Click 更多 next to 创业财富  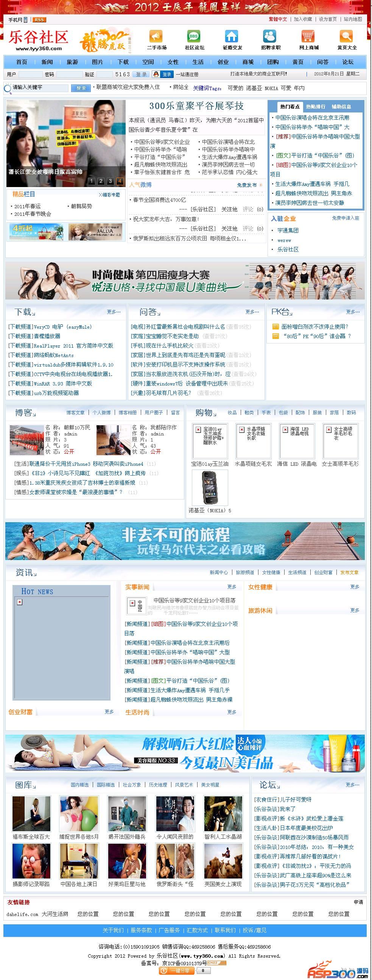[109, 712]
